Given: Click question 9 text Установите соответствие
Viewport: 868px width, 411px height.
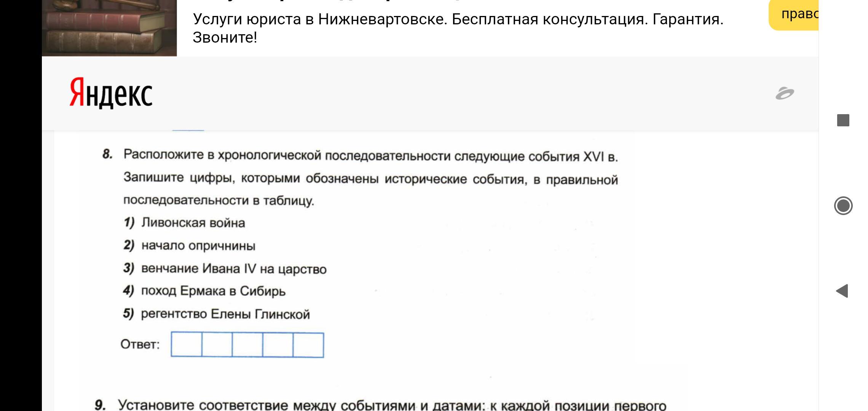Looking at the screenshot, I should [x=392, y=405].
